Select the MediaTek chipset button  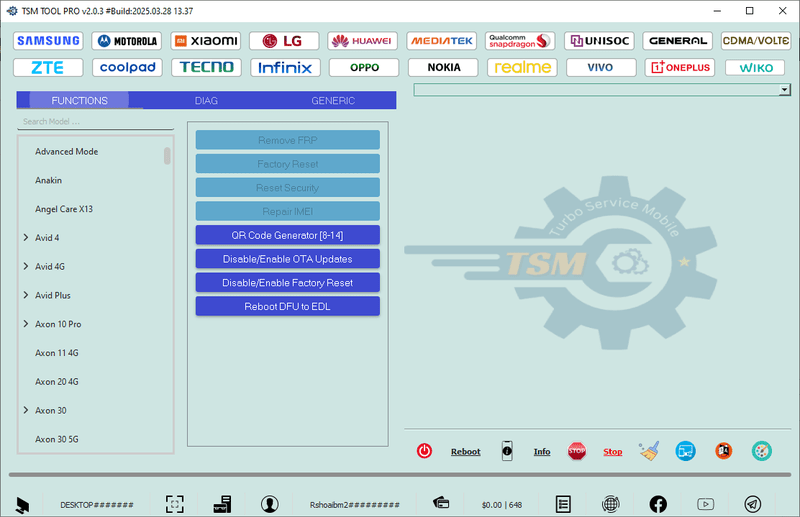pyautogui.click(x=442, y=41)
